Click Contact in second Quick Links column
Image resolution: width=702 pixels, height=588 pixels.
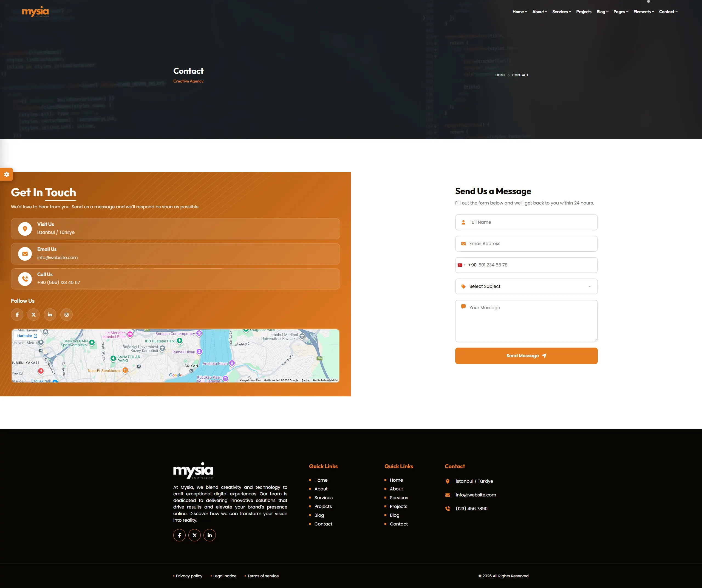398,524
